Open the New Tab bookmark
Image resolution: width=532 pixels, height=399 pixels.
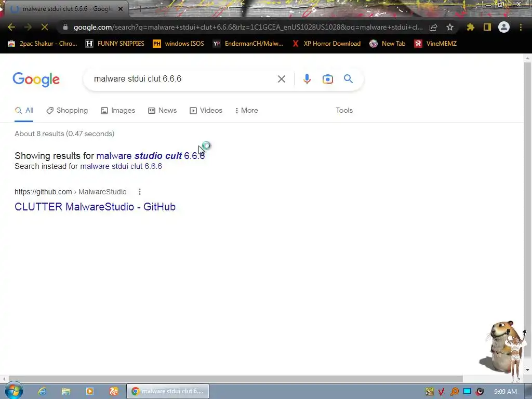[388, 44]
